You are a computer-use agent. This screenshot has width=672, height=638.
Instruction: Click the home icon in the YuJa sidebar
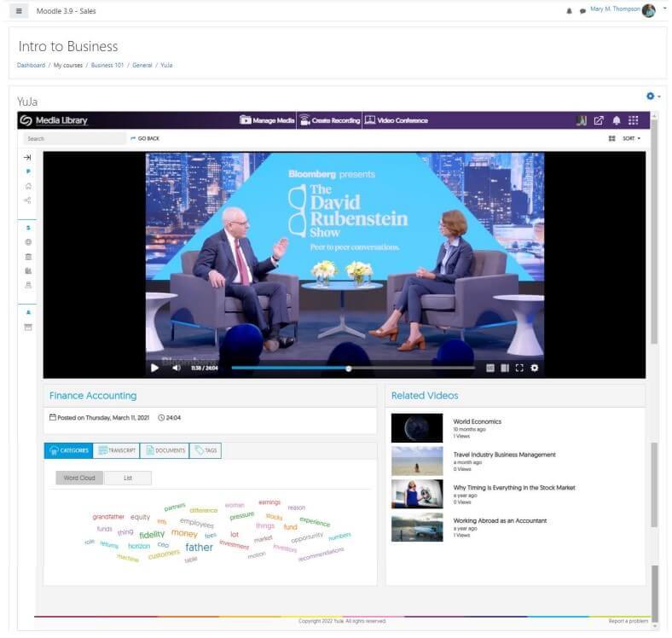[28, 186]
